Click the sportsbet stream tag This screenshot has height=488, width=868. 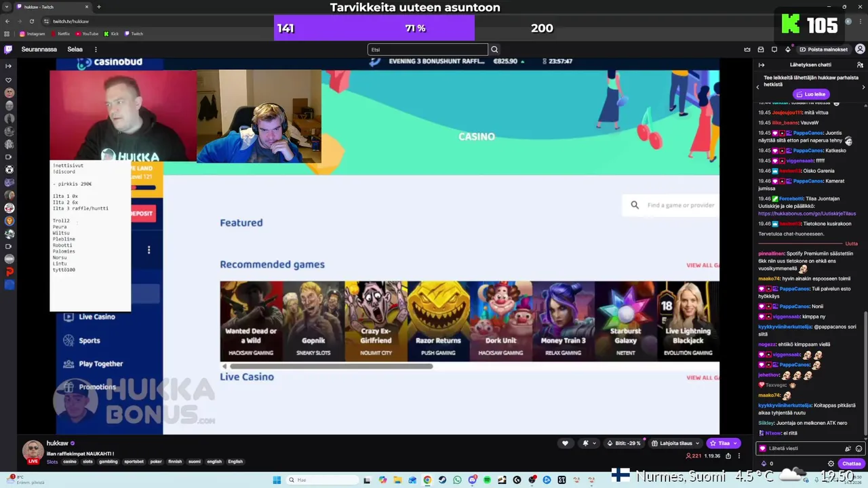134,462
